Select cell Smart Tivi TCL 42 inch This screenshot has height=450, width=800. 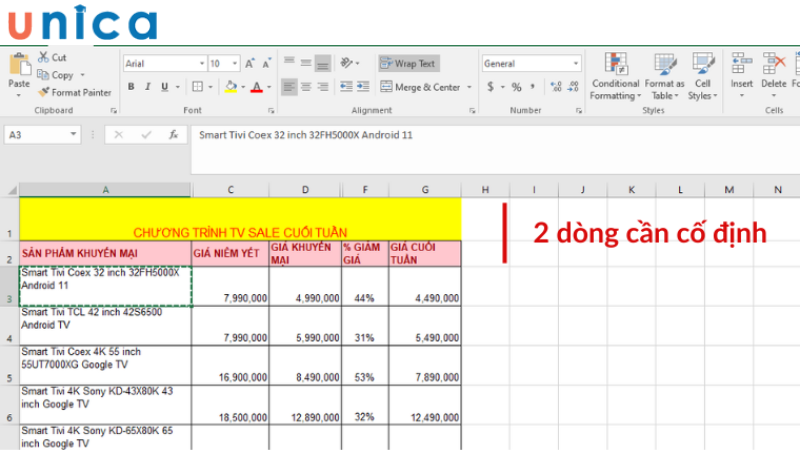click(106, 326)
